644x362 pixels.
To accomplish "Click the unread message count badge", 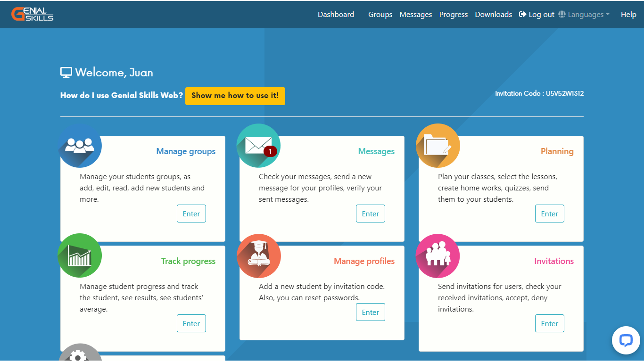I will click(270, 151).
